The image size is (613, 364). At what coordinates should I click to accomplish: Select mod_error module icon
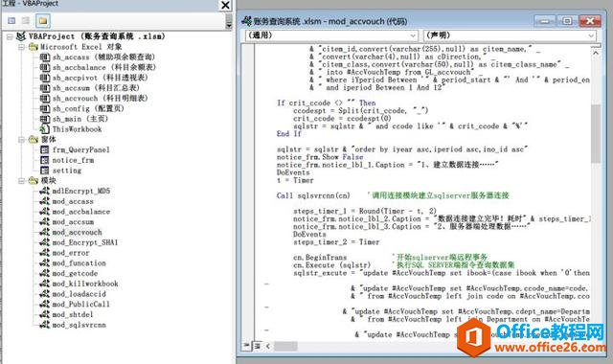45,253
